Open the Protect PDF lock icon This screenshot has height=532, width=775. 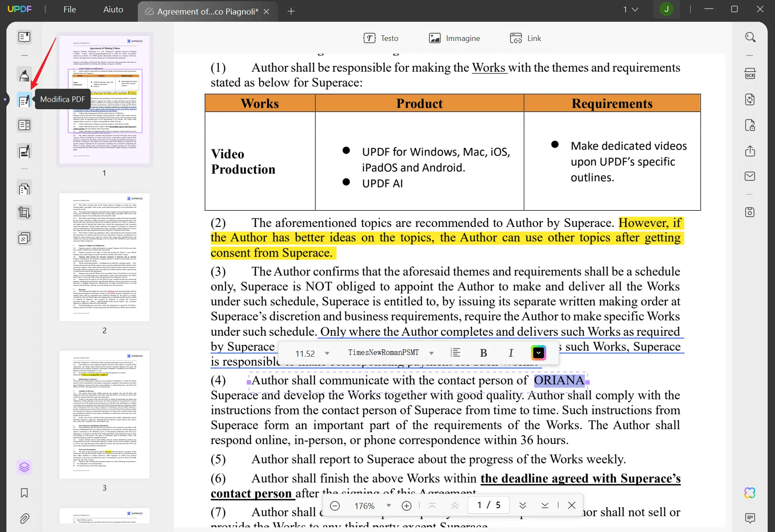pyautogui.click(x=750, y=125)
